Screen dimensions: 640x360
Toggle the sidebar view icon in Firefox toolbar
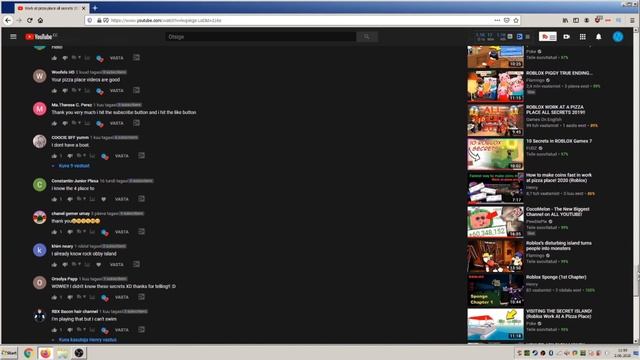(x=576, y=20)
